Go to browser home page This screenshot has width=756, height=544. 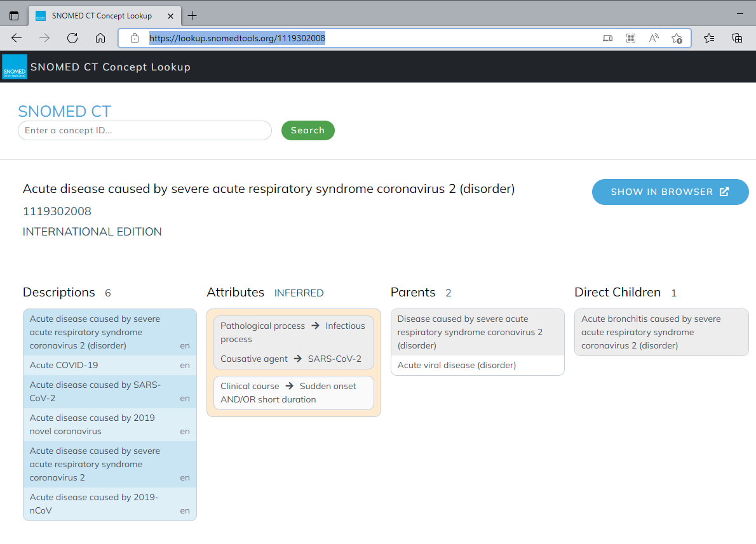tap(100, 38)
